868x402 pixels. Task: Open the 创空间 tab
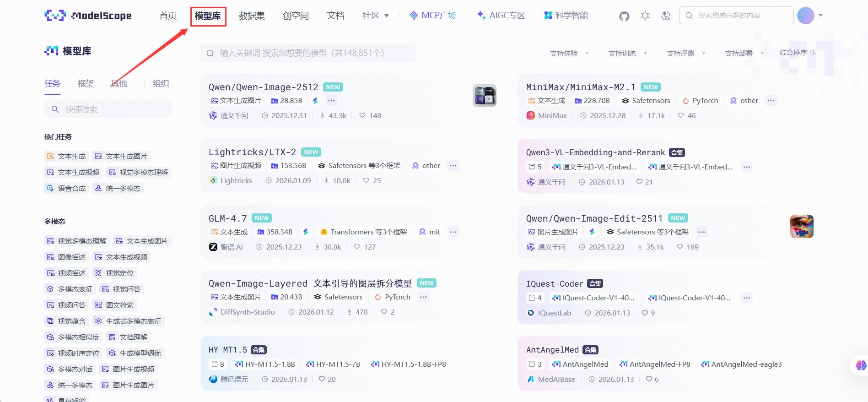click(x=296, y=16)
